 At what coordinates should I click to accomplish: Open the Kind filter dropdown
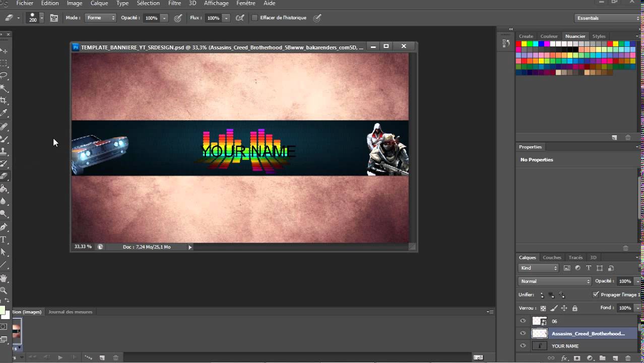coord(538,268)
